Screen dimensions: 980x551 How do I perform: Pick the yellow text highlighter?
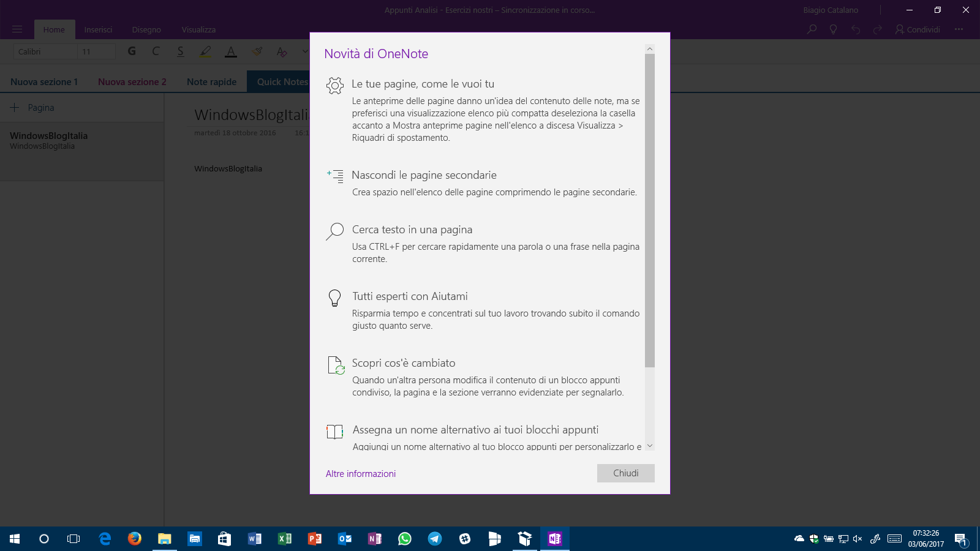coord(205,51)
